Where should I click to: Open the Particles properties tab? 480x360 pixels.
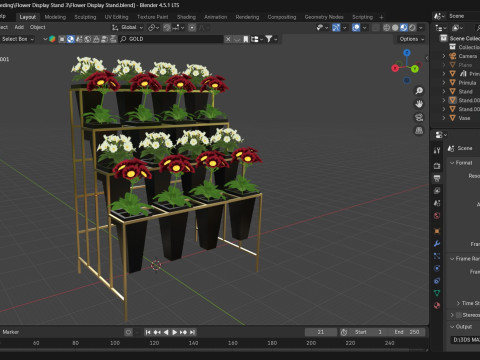(437, 256)
